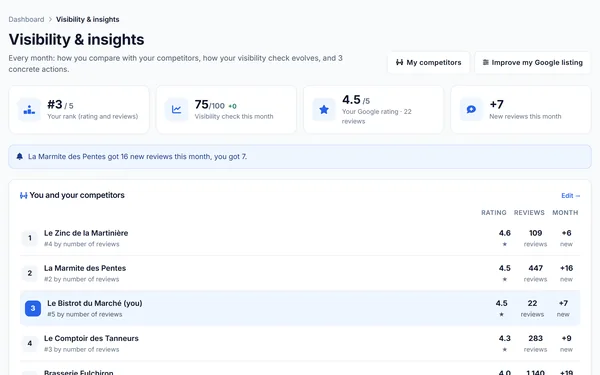
Task: Select Le Comptoir des Tanneurs row name
Action: [91, 339]
